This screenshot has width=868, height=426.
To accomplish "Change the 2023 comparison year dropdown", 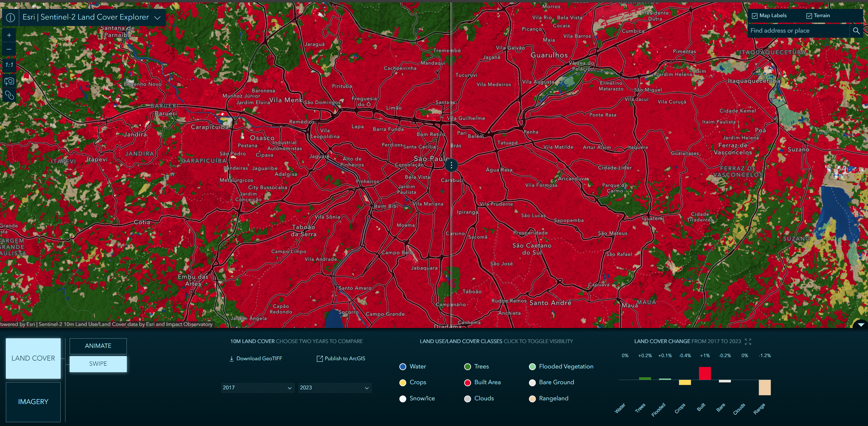I will 334,388.
